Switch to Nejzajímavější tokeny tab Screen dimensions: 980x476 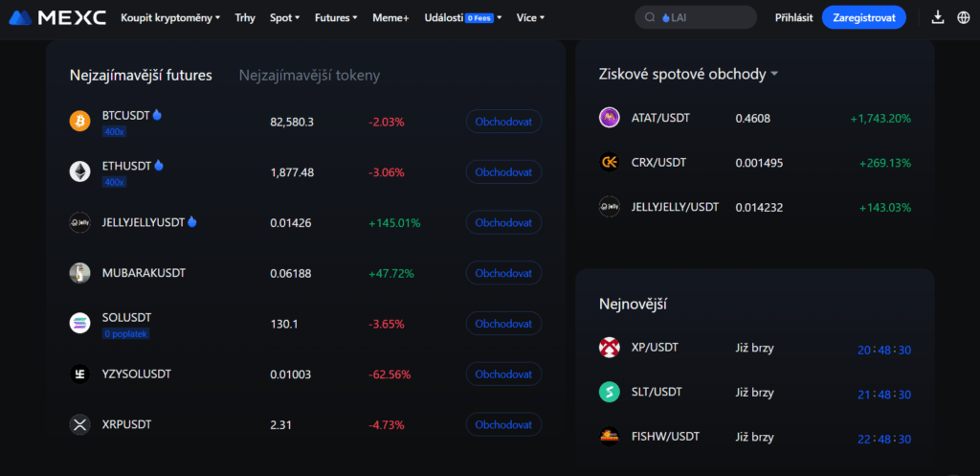pos(309,76)
